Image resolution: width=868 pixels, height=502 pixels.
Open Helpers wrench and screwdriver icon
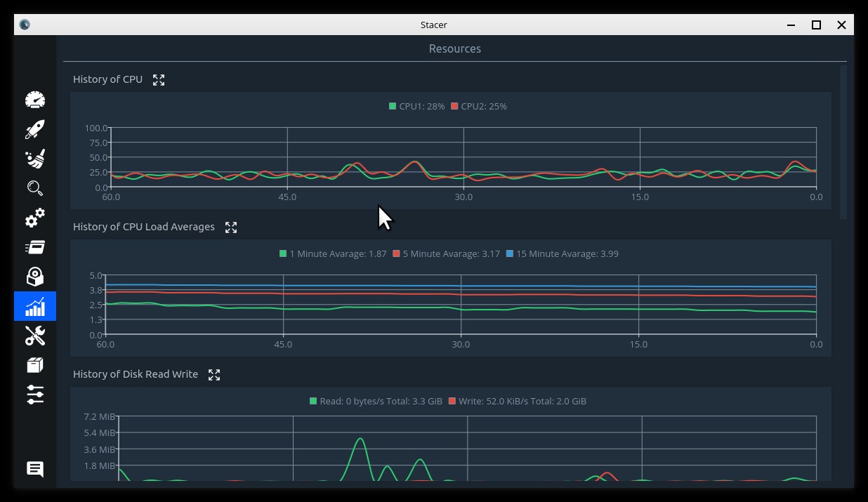pos(34,336)
